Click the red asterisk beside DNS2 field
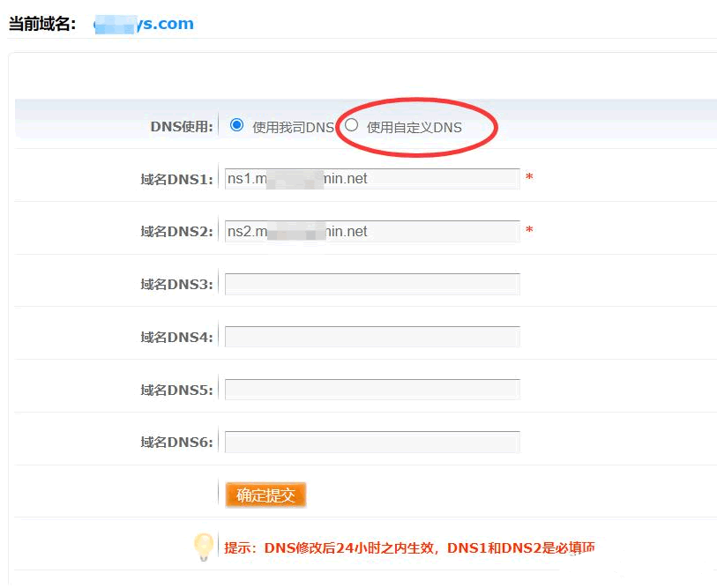The width and height of the screenshot is (717, 588). pyautogui.click(x=529, y=231)
